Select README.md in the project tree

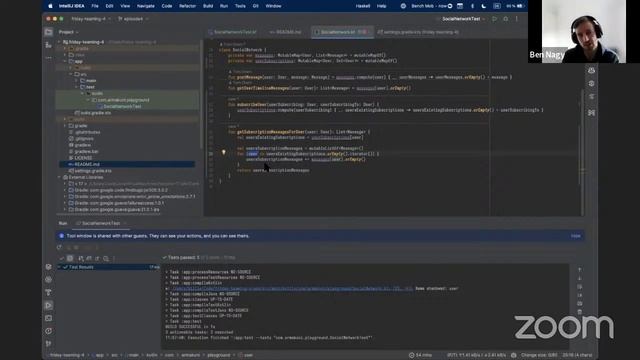127,164
